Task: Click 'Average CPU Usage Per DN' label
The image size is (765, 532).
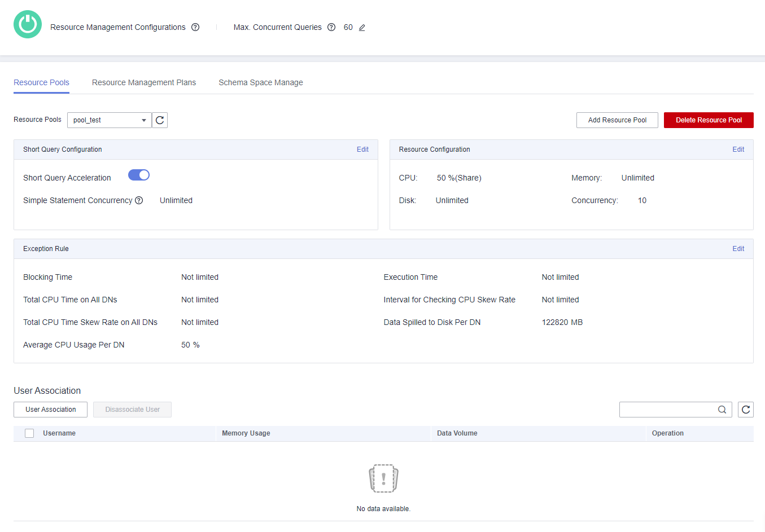Action: [74, 345]
